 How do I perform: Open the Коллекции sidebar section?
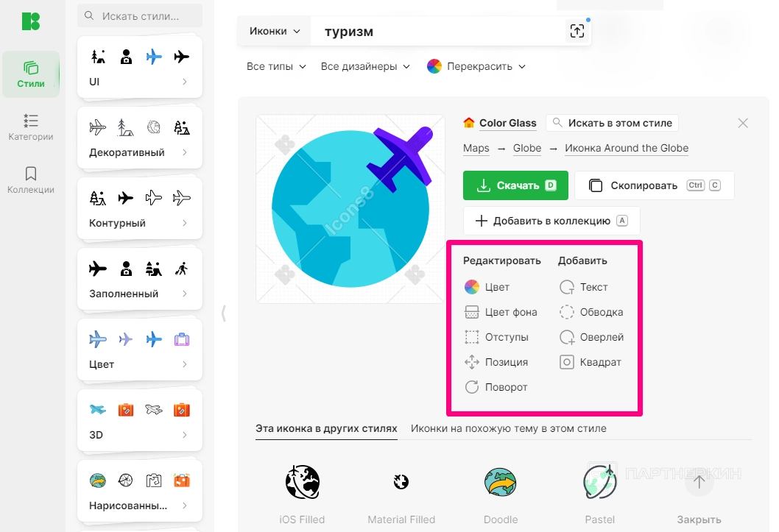[x=31, y=180]
